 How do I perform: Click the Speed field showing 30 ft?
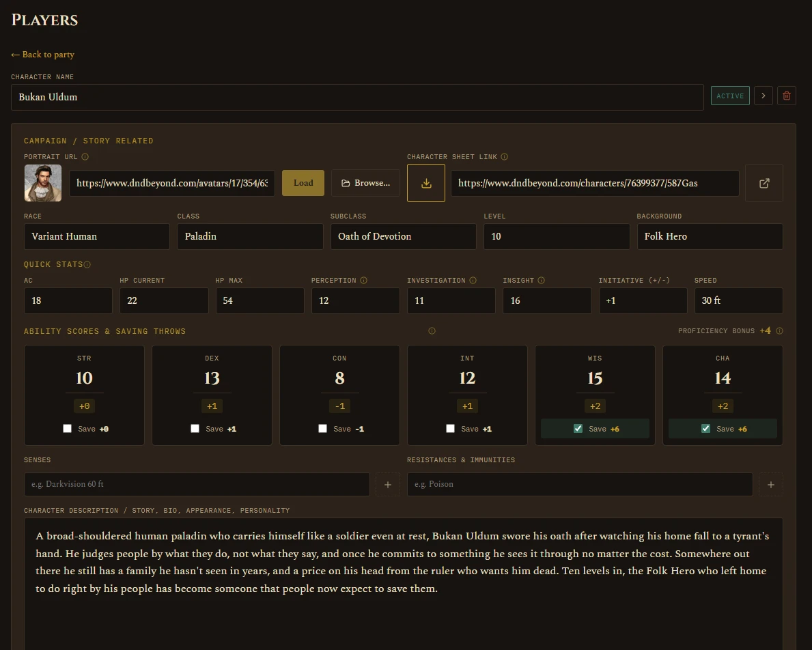pos(739,301)
